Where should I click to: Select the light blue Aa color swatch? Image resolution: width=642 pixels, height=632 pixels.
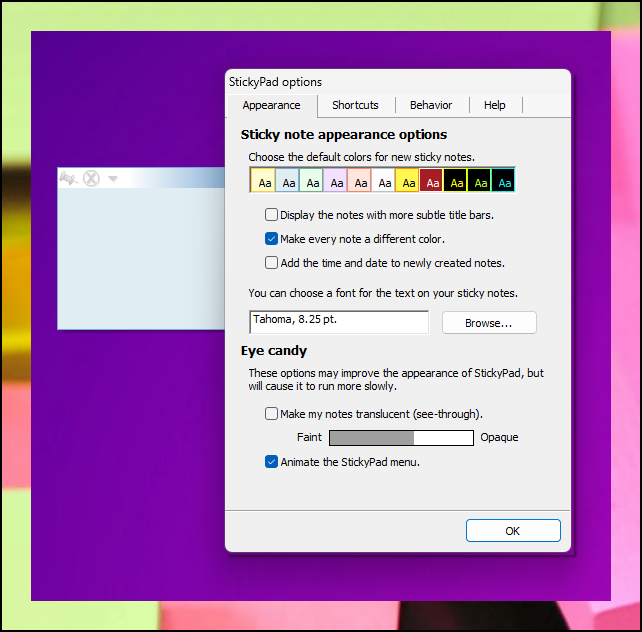click(287, 180)
